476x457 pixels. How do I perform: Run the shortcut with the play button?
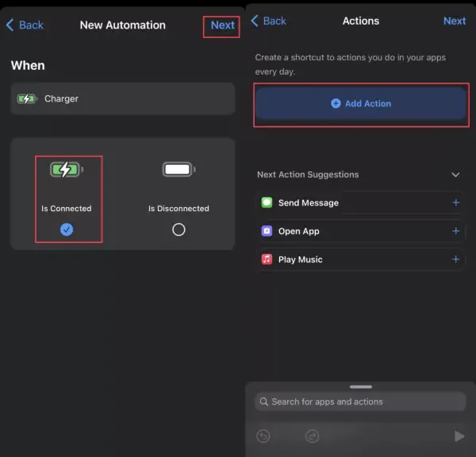click(x=459, y=436)
